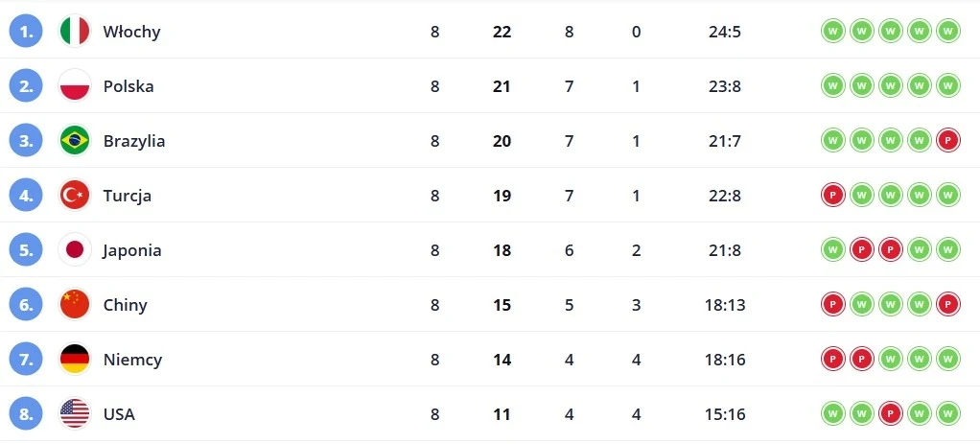Click the China flag icon
This screenshot has width=980, height=444.
[x=75, y=305]
